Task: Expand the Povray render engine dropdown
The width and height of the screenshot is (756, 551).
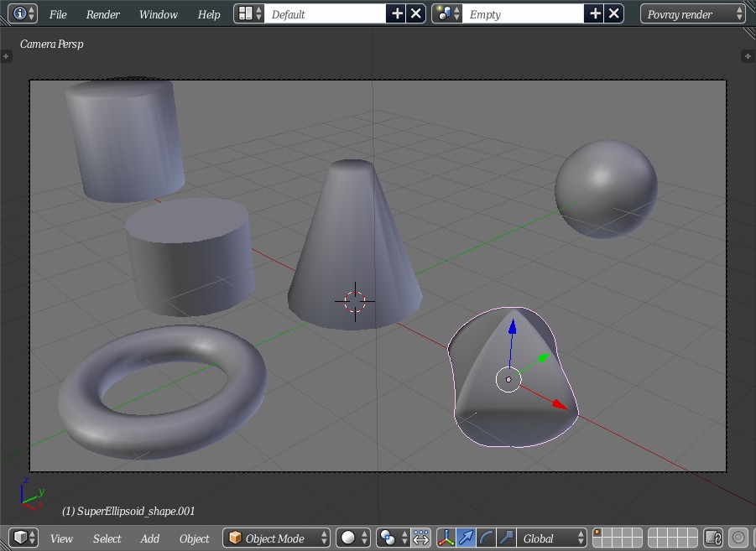Action: pyautogui.click(x=692, y=14)
